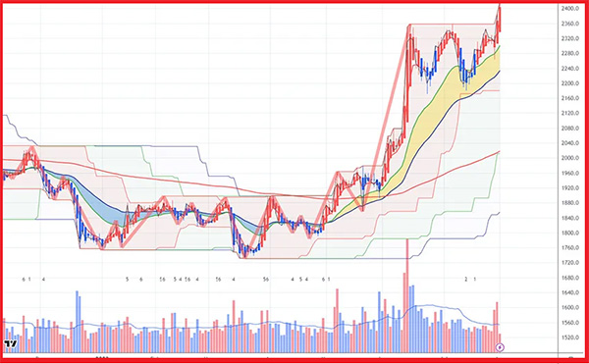Select the 1800.0 price axis value
The width and height of the screenshot is (589, 364).
(x=569, y=233)
